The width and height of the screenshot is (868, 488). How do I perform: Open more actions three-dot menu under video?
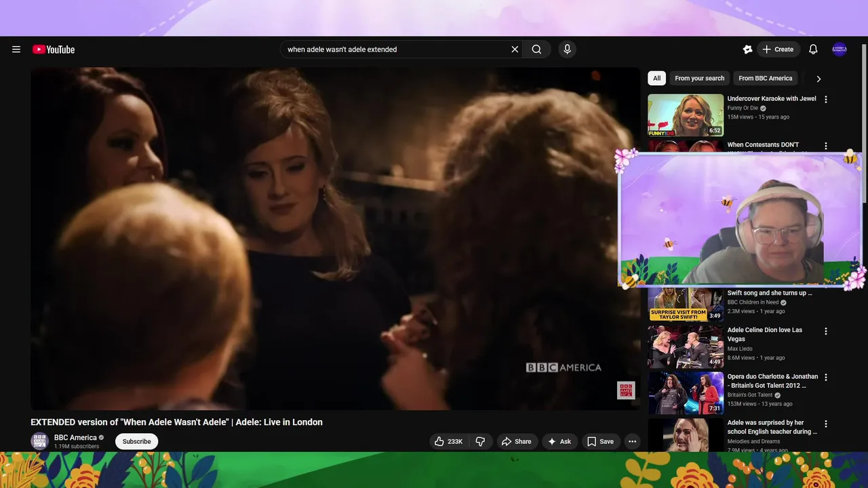click(632, 441)
